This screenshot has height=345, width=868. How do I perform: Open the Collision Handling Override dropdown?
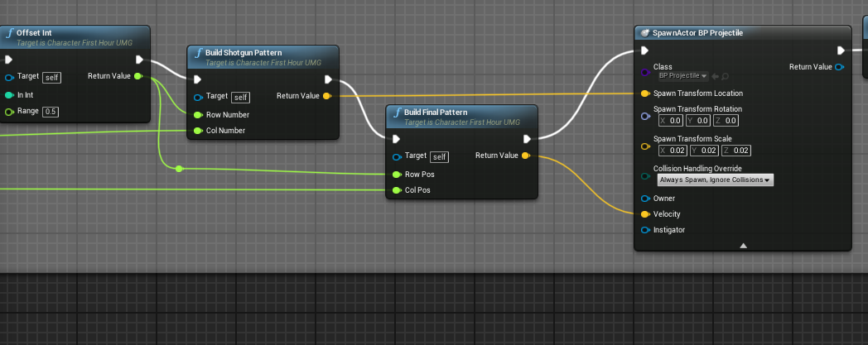(x=714, y=180)
